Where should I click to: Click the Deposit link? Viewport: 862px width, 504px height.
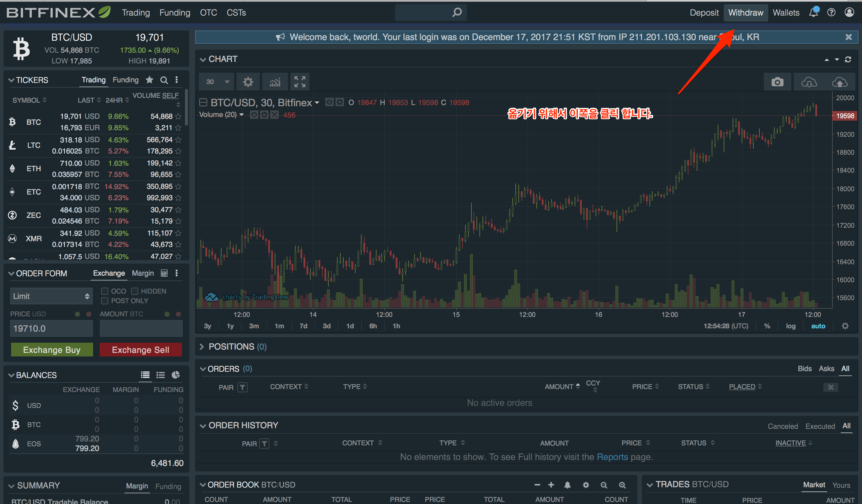tap(704, 13)
